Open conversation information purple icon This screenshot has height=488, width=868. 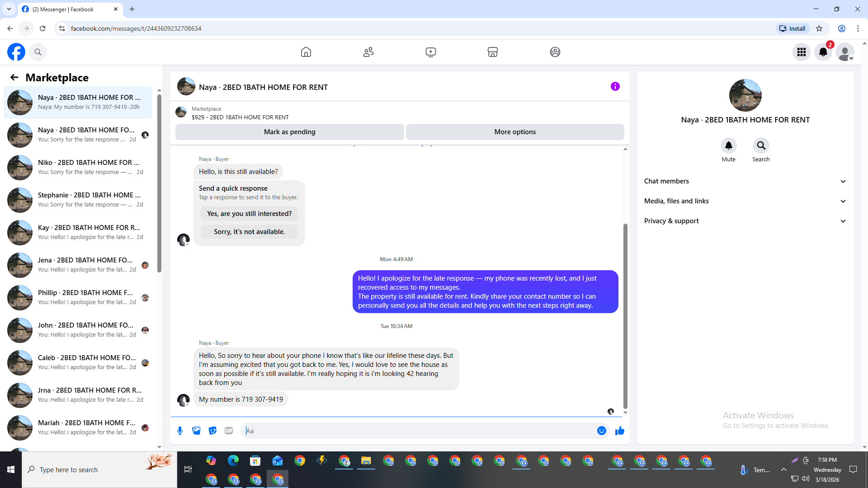tap(615, 86)
